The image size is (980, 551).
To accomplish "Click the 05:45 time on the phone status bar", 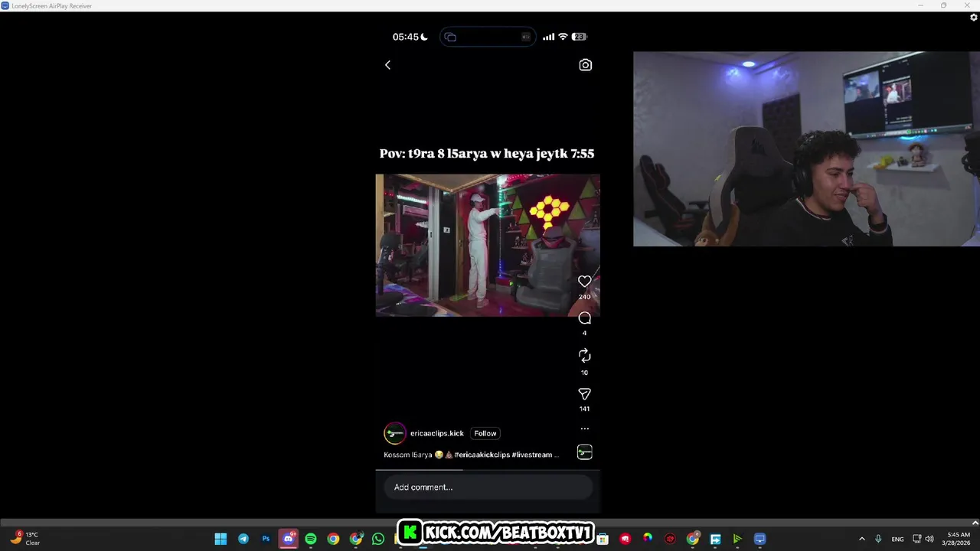I will click(x=406, y=37).
